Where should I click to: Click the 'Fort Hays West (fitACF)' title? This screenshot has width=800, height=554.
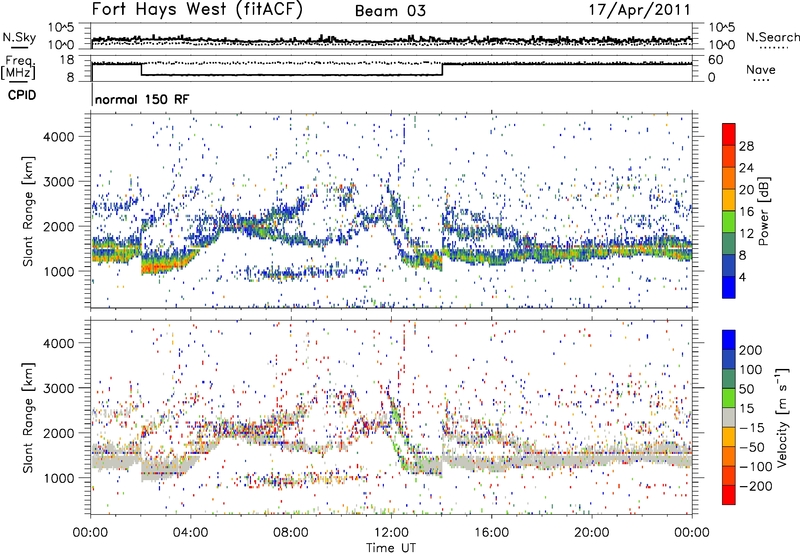coord(197,10)
